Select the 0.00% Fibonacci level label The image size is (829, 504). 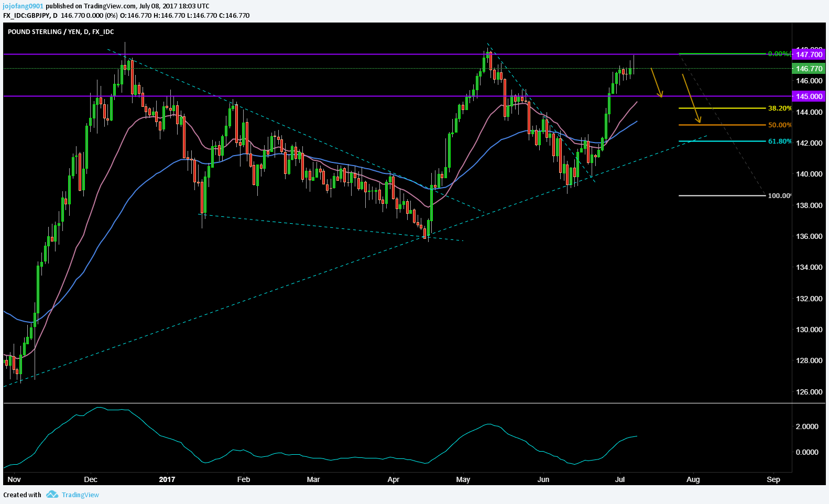click(779, 54)
